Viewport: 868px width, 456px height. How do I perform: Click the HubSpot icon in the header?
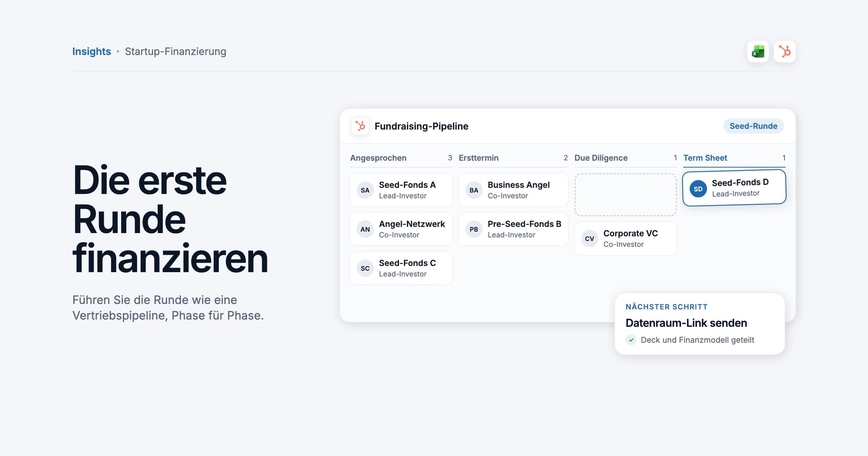point(784,51)
